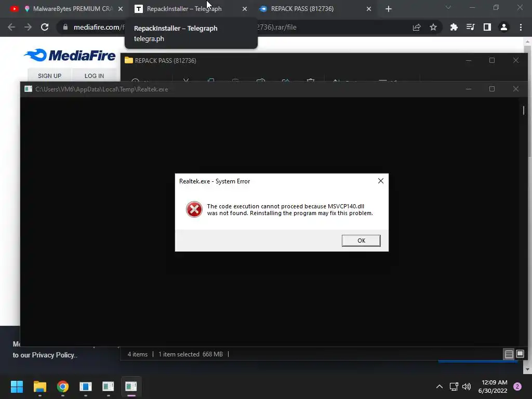The image size is (532, 399).
Task: Open the Chrome tab search chevron
Action: pyautogui.click(x=448, y=7)
